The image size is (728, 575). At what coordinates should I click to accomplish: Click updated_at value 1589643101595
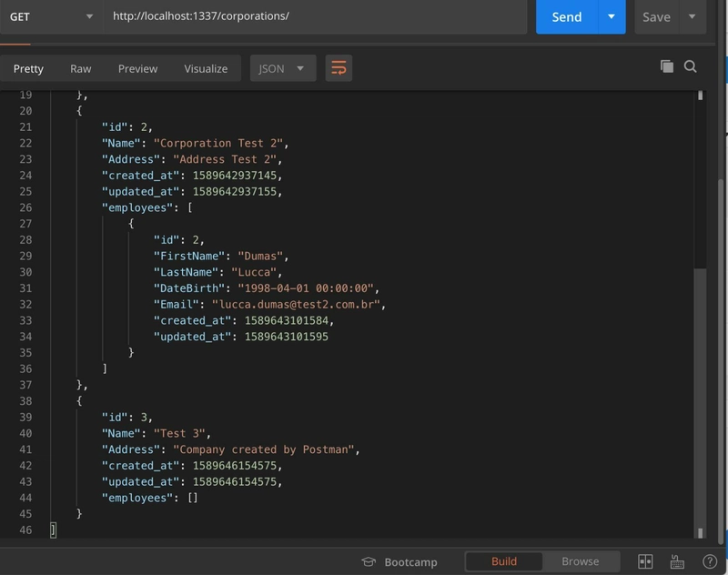[287, 337]
